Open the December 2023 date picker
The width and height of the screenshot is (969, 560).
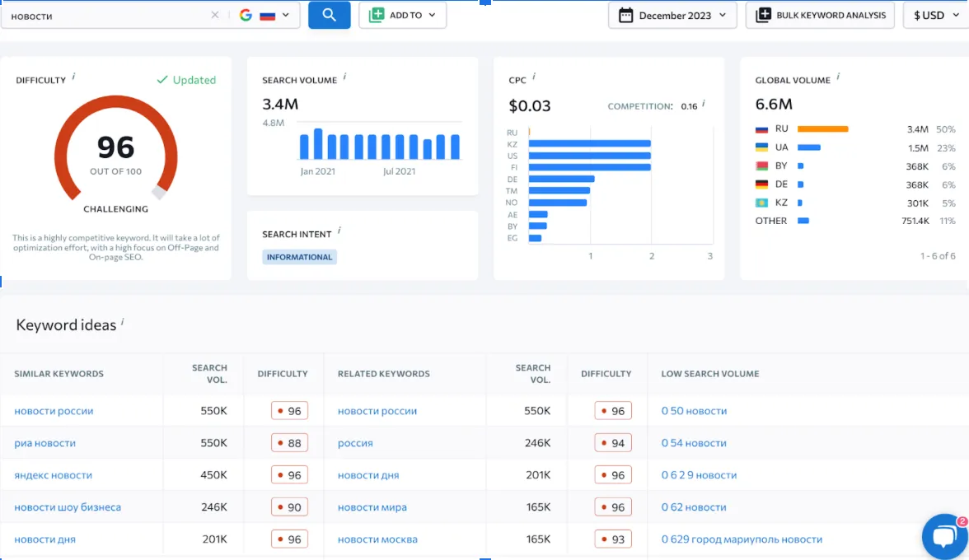click(672, 15)
